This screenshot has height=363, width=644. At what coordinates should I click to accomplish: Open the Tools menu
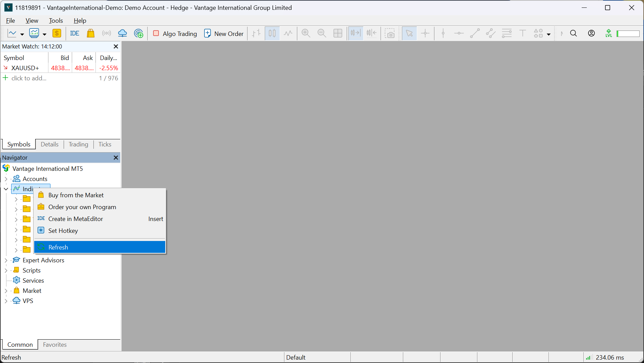pyautogui.click(x=56, y=21)
